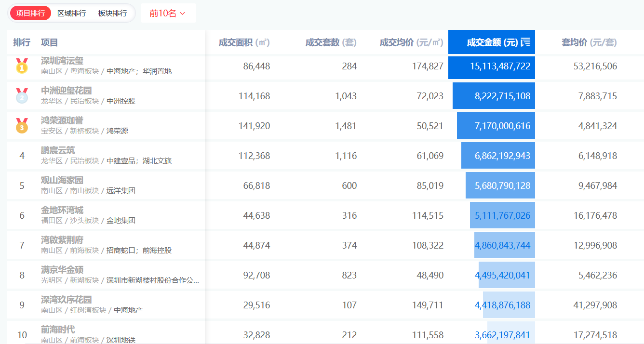Select the 项目排行 tab
Viewport: 644px width, 344px height.
tap(30, 13)
